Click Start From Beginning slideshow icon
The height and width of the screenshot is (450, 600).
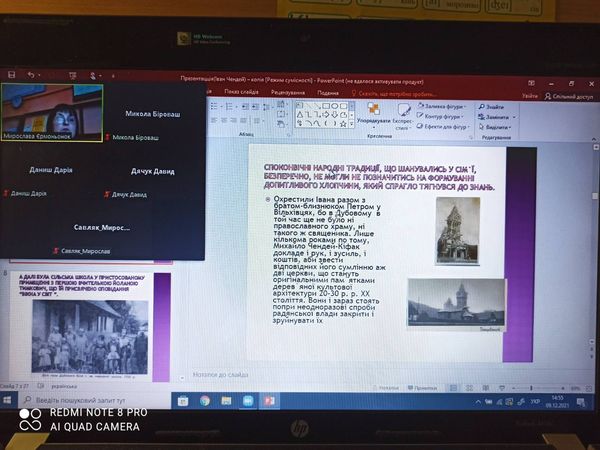point(73,75)
